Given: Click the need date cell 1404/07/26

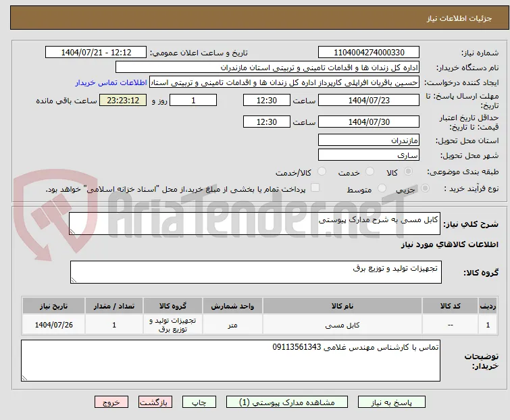Looking at the screenshot, I should [x=53, y=325].
